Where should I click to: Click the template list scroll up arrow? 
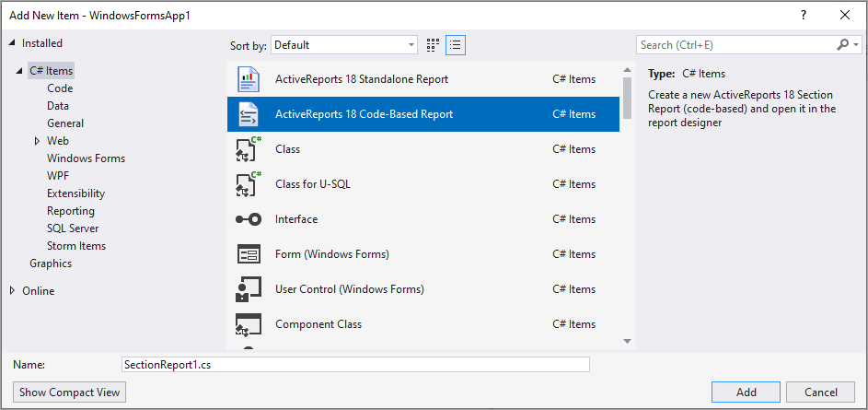pyautogui.click(x=627, y=70)
